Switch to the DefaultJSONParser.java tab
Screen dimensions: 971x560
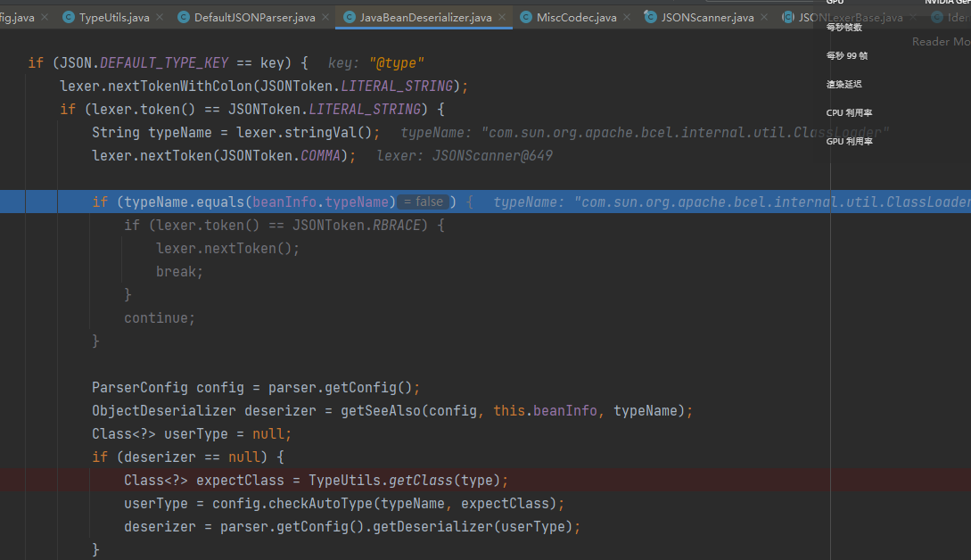coord(254,17)
